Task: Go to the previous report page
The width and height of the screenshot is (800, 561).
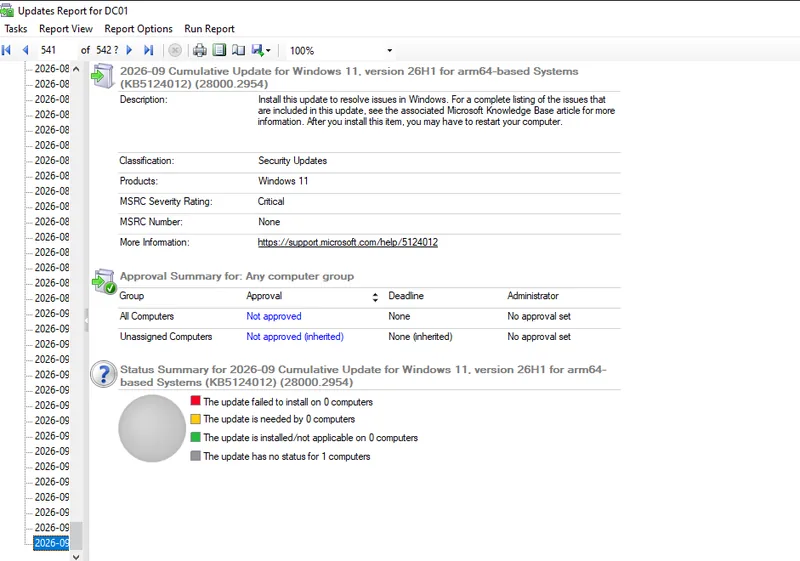Action: [x=25, y=50]
